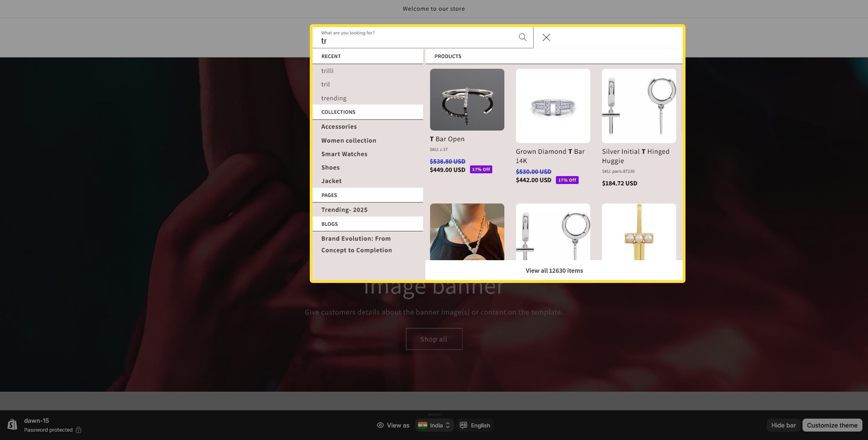Viewport: 868px width, 440px height.
Task: Click the Silver Initial T Hinged Huggie title
Action: [635, 156]
